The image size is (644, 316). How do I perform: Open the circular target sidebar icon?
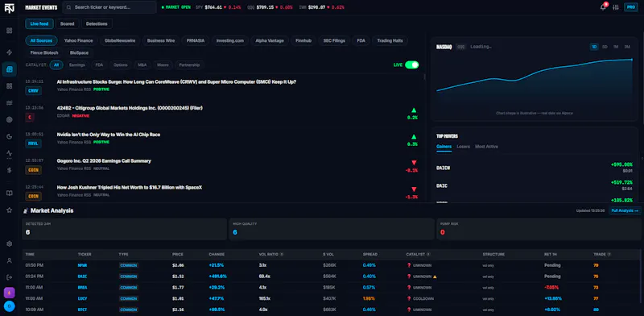tap(9, 119)
